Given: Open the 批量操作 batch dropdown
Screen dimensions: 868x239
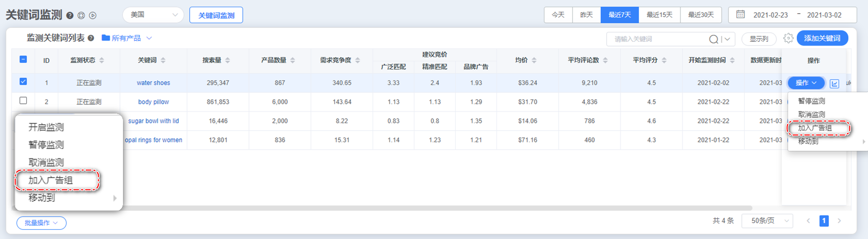Looking at the screenshot, I should point(41,223).
